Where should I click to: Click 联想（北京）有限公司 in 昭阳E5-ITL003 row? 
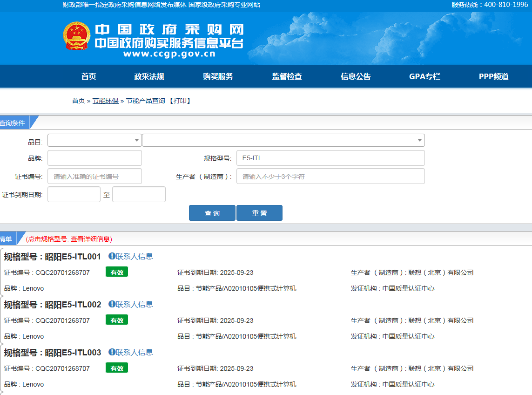pyautogui.click(x=441, y=368)
